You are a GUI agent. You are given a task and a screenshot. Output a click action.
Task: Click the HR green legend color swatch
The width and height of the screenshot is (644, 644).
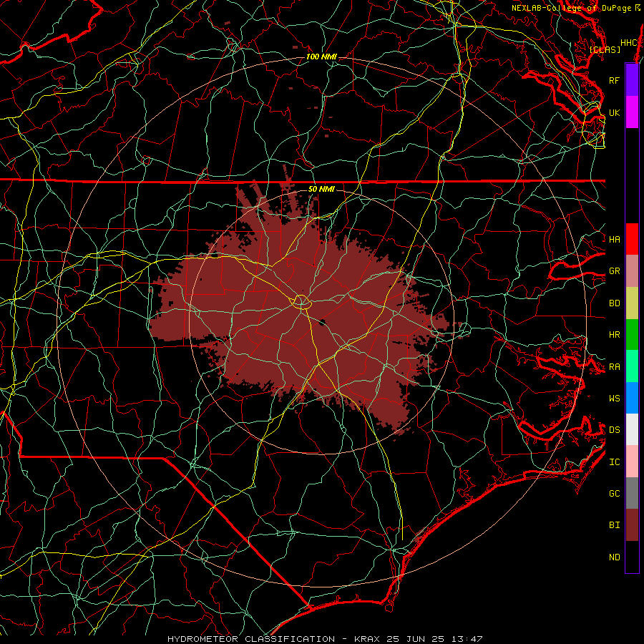click(x=632, y=335)
